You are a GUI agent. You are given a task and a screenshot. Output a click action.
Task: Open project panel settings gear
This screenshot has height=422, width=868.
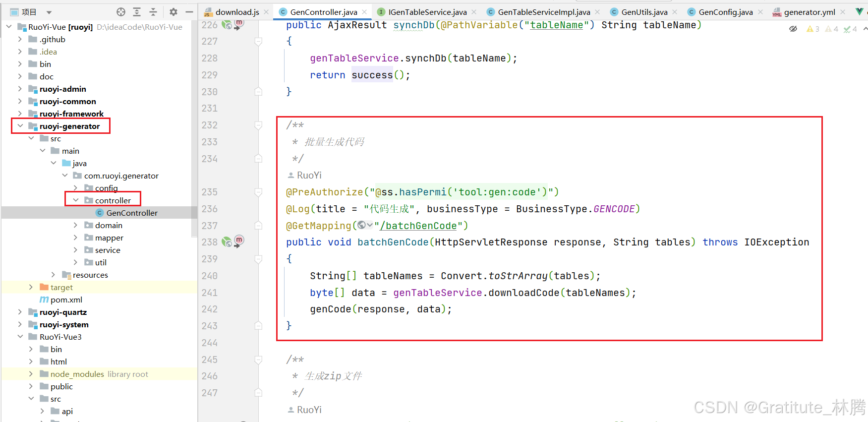click(x=173, y=12)
